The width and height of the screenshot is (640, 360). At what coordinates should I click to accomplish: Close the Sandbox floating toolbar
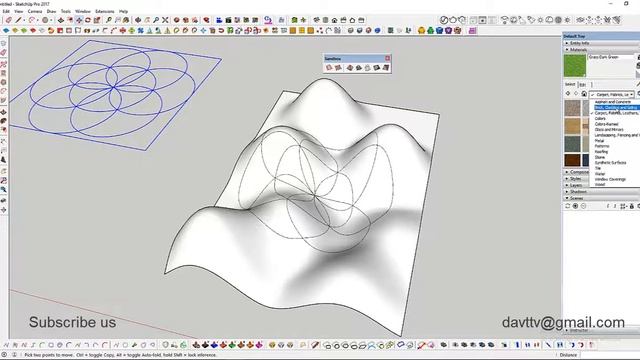point(387,58)
